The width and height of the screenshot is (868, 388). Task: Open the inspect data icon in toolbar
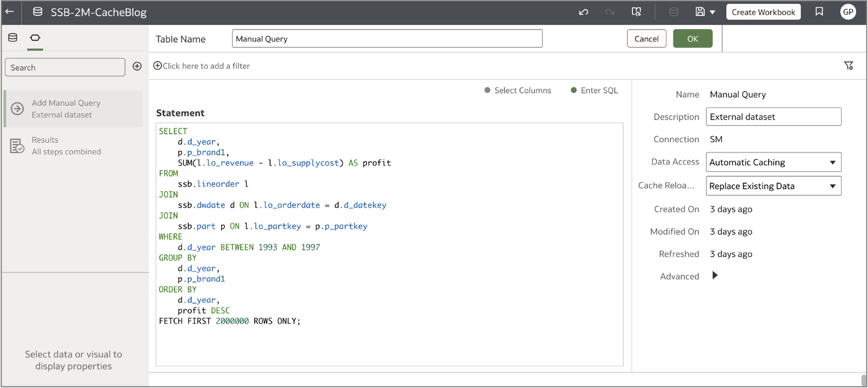point(636,11)
